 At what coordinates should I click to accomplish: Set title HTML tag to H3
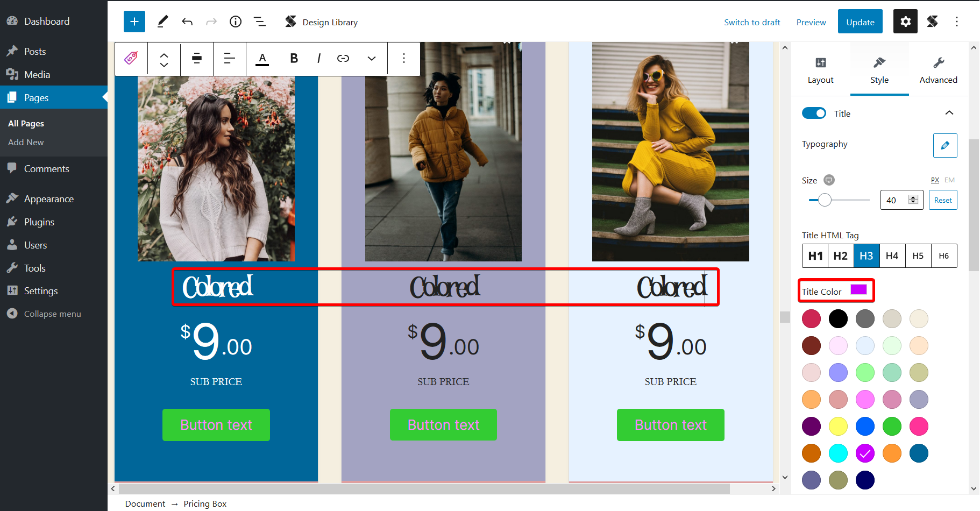tap(867, 256)
